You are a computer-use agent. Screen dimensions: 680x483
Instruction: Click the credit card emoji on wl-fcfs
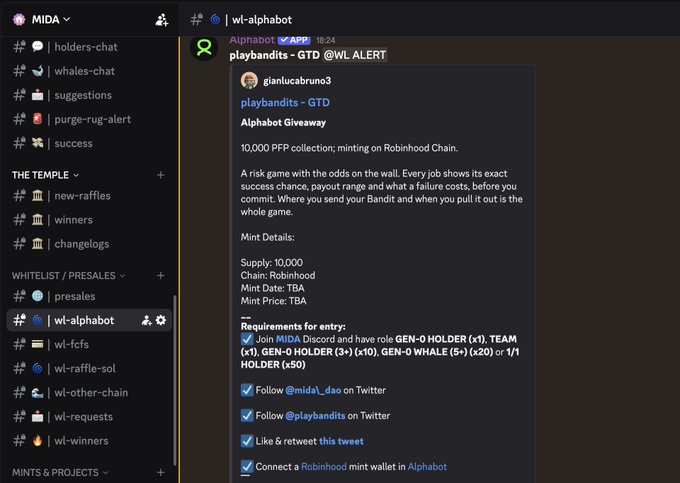point(37,344)
